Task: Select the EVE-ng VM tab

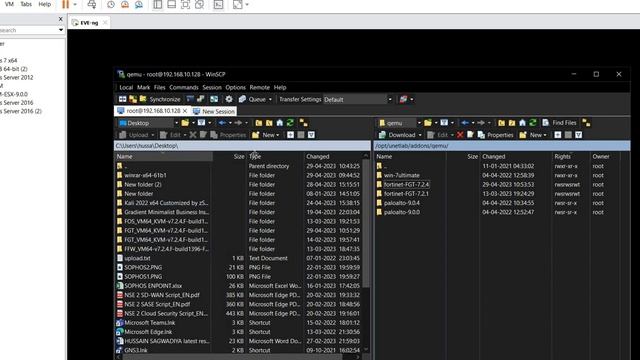Action: [89, 23]
